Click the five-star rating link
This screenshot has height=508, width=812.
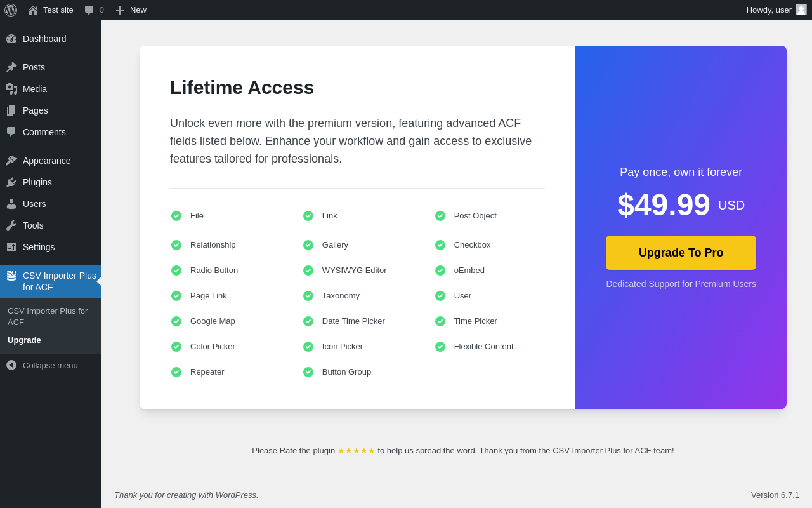click(357, 451)
